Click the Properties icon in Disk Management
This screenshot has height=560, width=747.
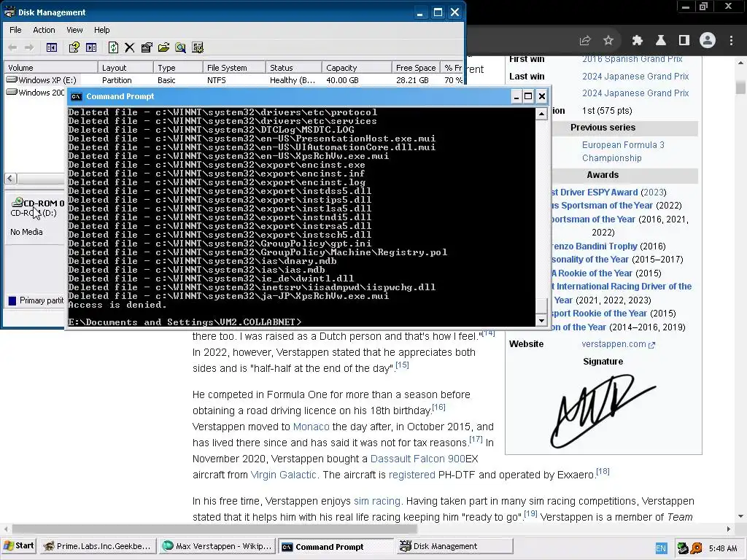click(147, 47)
